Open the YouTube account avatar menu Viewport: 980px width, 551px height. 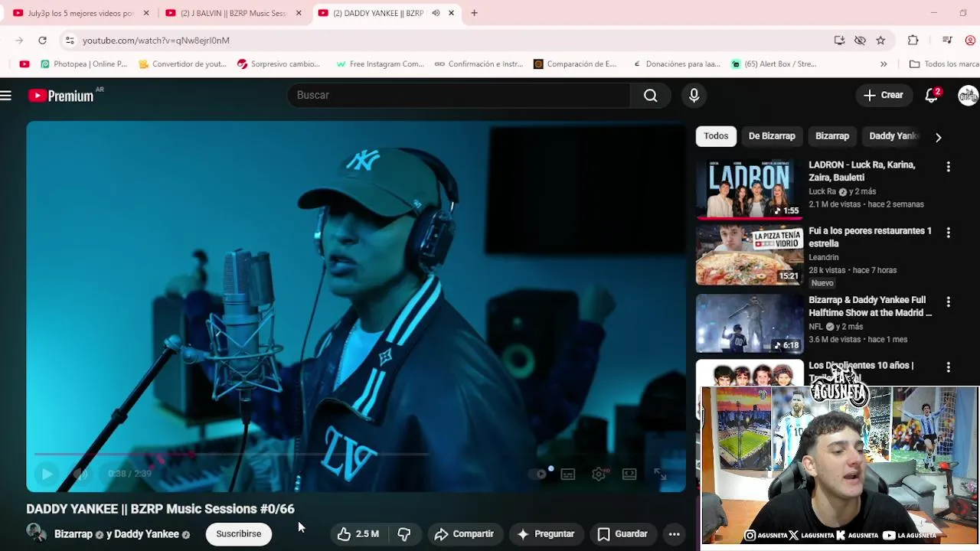(968, 96)
